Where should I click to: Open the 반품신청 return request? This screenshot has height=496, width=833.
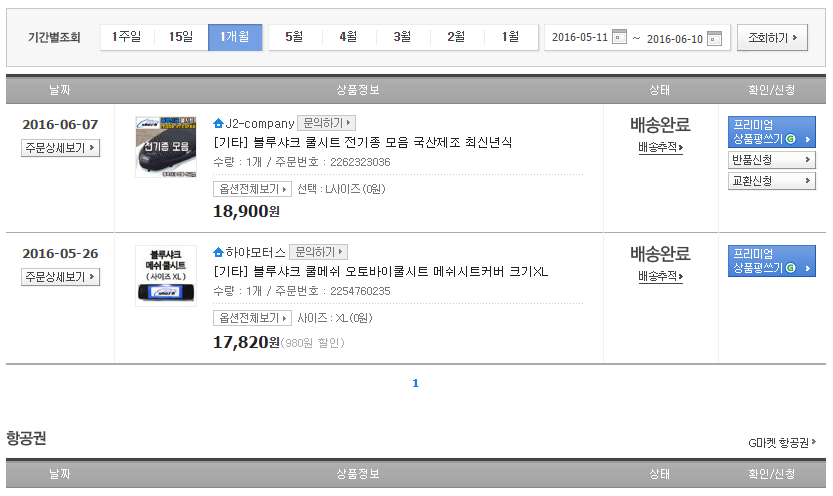(771, 160)
